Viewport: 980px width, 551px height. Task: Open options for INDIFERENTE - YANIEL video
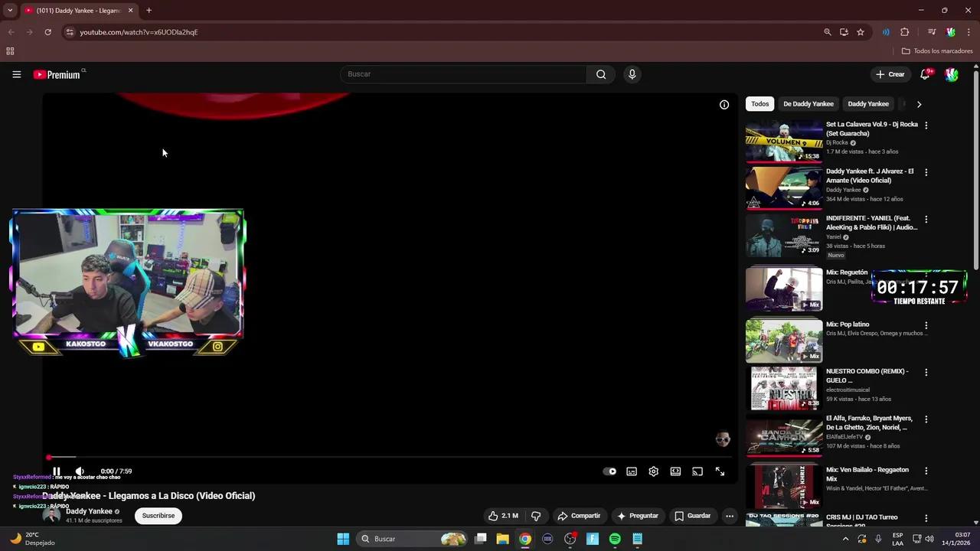pyautogui.click(x=926, y=220)
